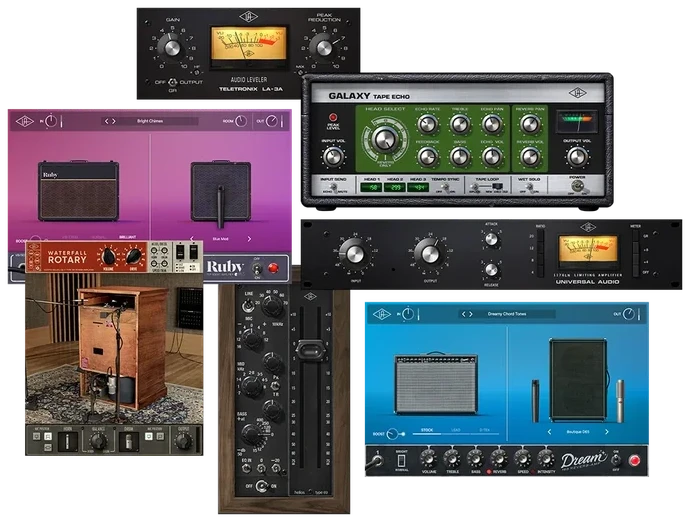The height and width of the screenshot is (522, 690).
Task: Select next speaker cabinet in Ruby
Action: pyautogui.click(x=249, y=239)
